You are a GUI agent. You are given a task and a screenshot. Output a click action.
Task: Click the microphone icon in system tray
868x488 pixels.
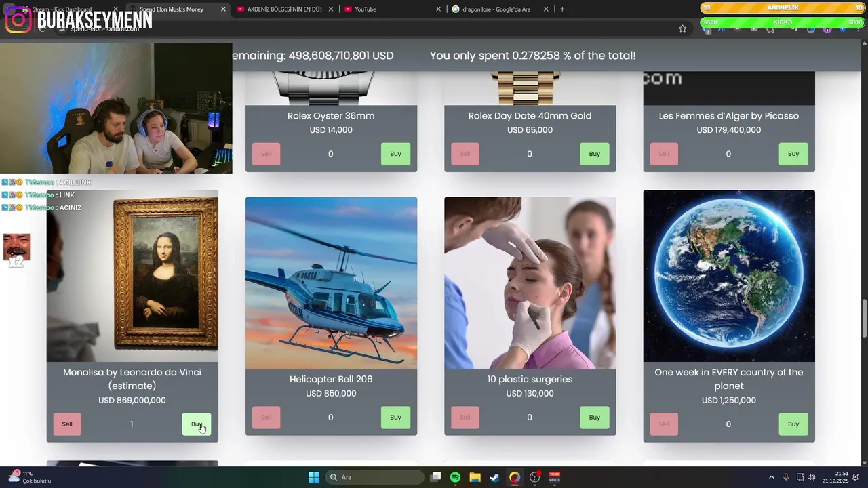point(786,477)
